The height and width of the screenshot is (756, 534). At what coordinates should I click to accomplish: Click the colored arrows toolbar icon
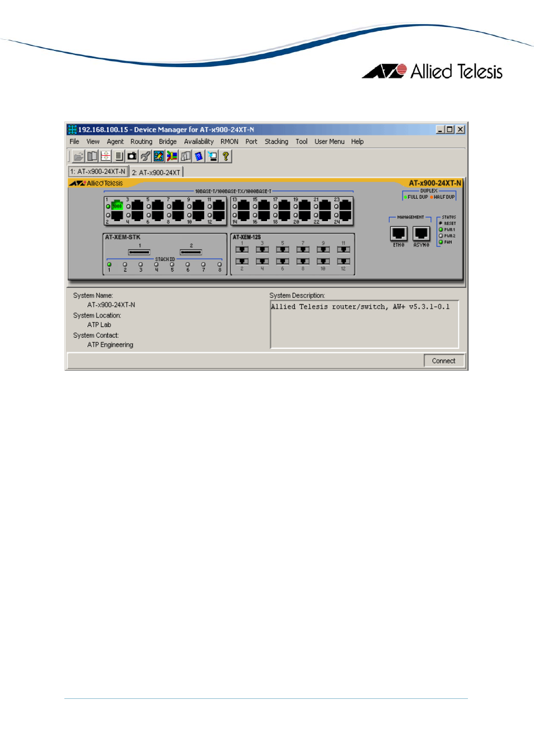172,157
